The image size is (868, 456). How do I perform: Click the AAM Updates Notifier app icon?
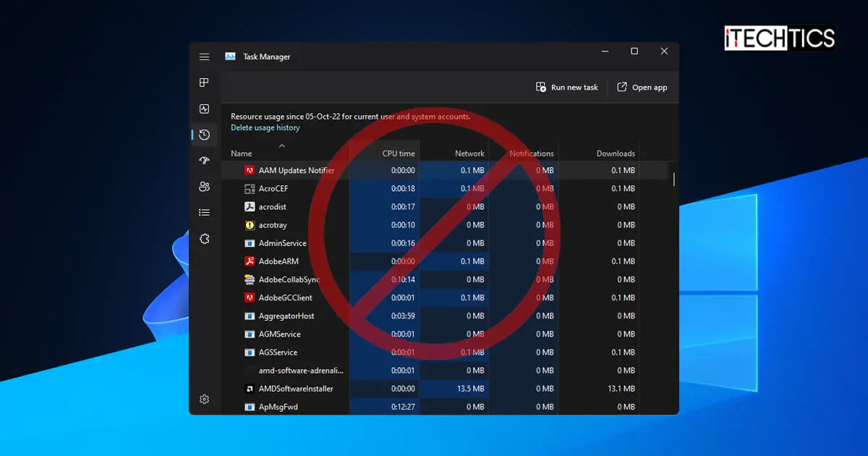point(249,170)
